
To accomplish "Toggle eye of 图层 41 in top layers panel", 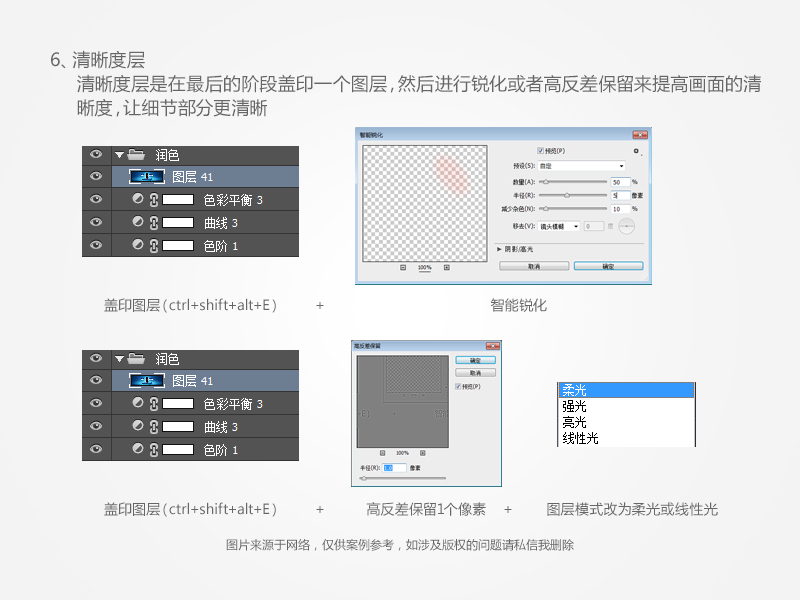I will tap(96, 177).
